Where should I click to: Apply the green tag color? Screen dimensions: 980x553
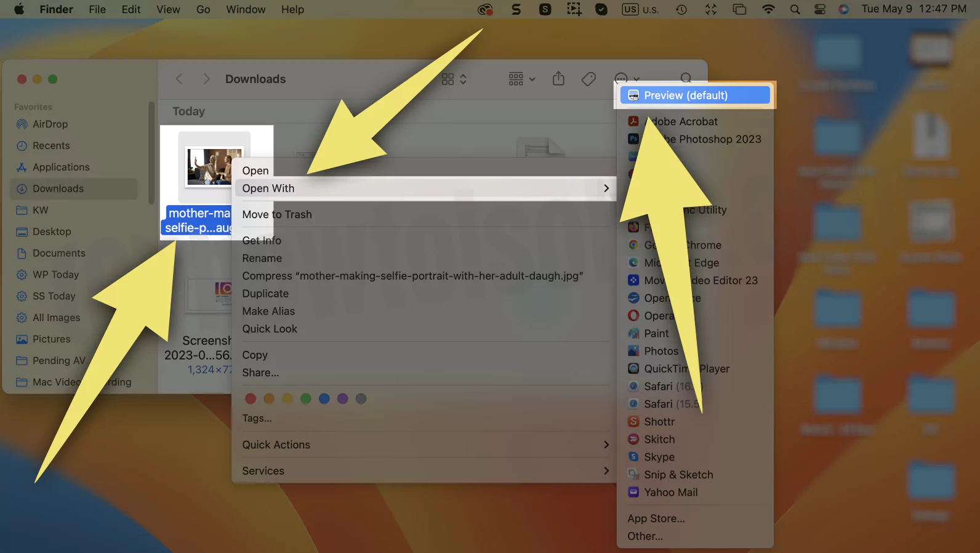306,398
